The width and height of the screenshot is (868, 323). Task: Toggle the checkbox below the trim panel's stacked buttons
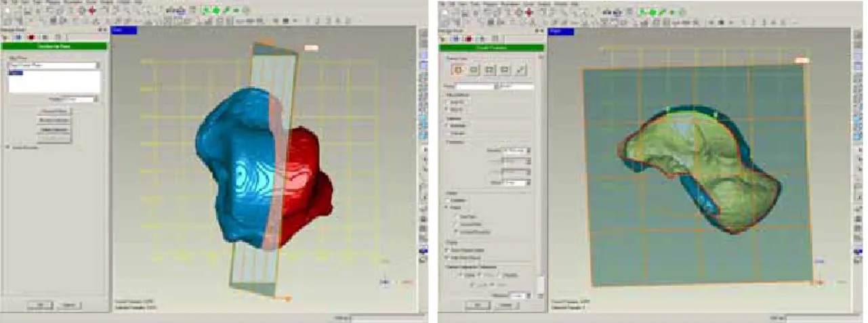point(8,146)
